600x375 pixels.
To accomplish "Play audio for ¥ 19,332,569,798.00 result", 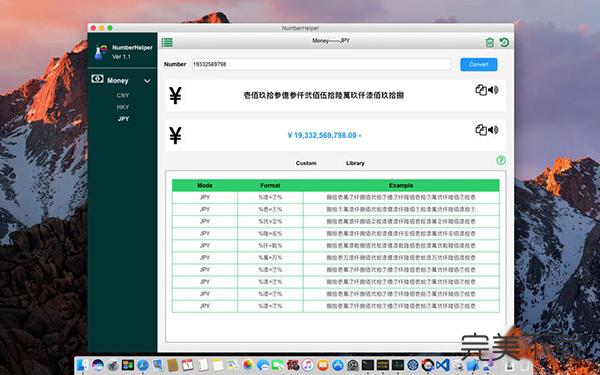I will point(493,130).
